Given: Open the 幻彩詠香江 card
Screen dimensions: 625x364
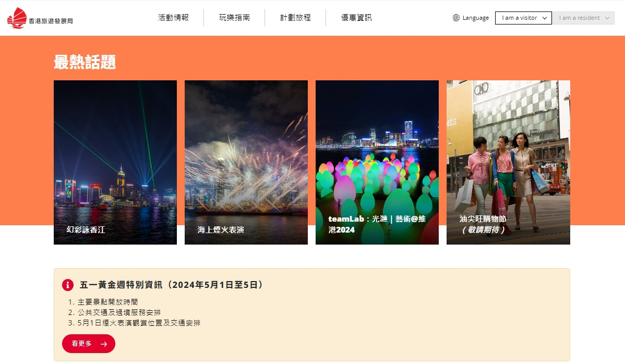Looking at the screenshot, I should coord(115,163).
